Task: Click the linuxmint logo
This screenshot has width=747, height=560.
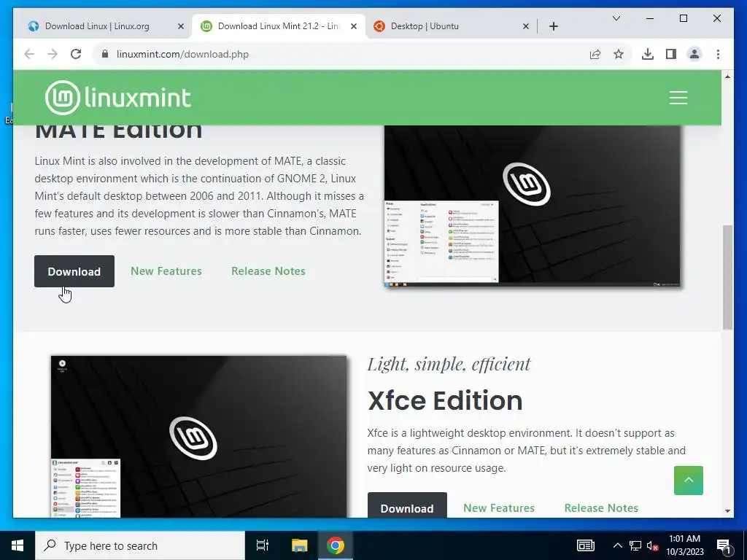Action: 118,98
